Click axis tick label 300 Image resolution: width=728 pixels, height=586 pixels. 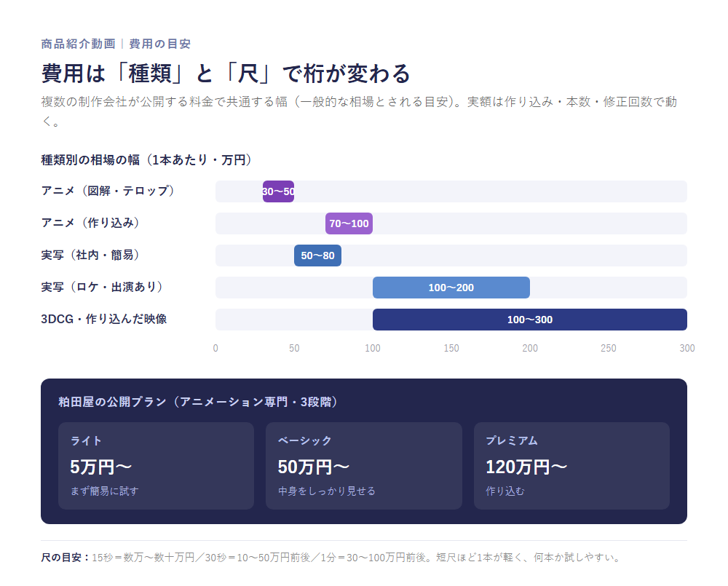(x=687, y=348)
